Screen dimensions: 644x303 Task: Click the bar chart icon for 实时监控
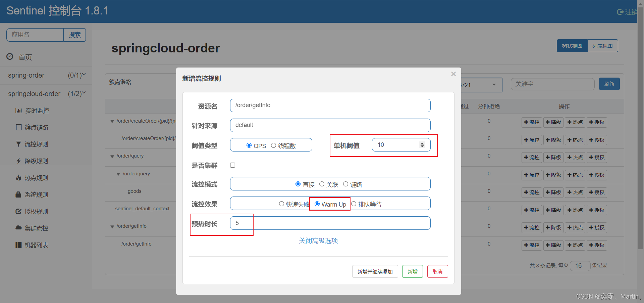pos(18,111)
